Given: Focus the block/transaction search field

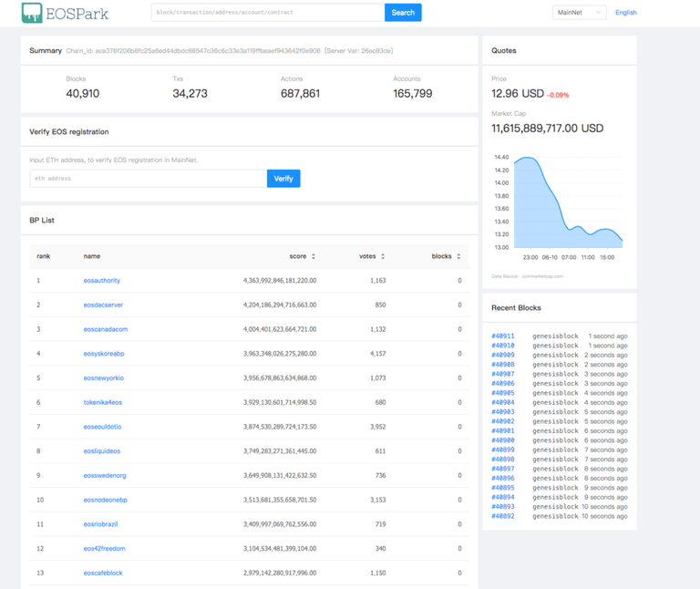Looking at the screenshot, I should [x=268, y=13].
